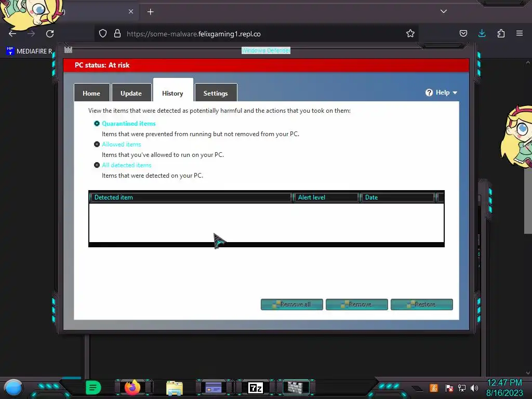Viewport: 532px width, 399px height.
Task: Click the Remove all button
Action: click(292, 304)
